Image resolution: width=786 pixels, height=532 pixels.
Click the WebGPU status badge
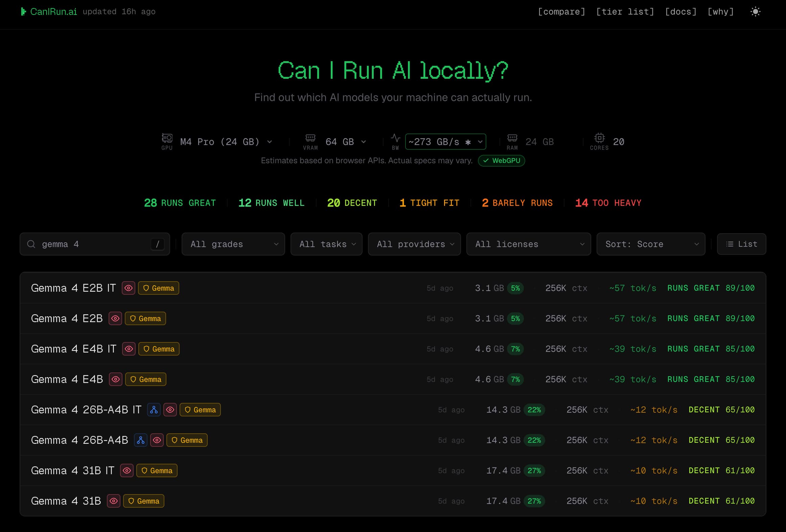pyautogui.click(x=502, y=161)
